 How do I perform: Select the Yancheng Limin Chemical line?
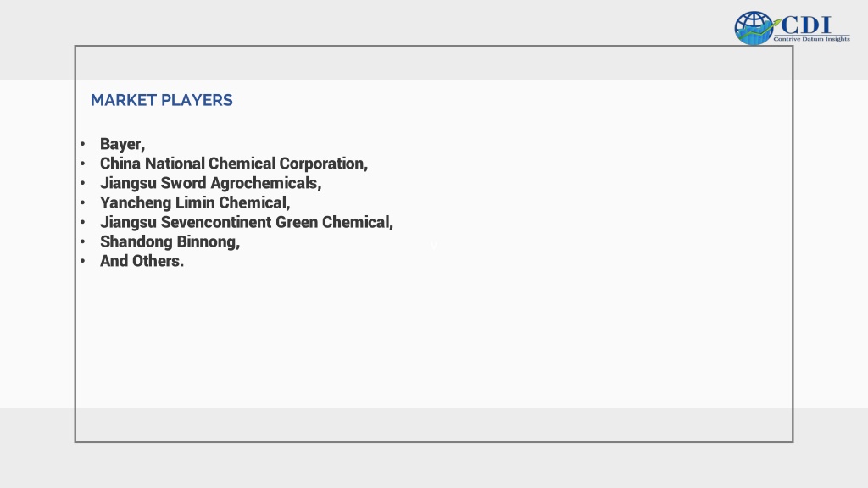pos(195,202)
